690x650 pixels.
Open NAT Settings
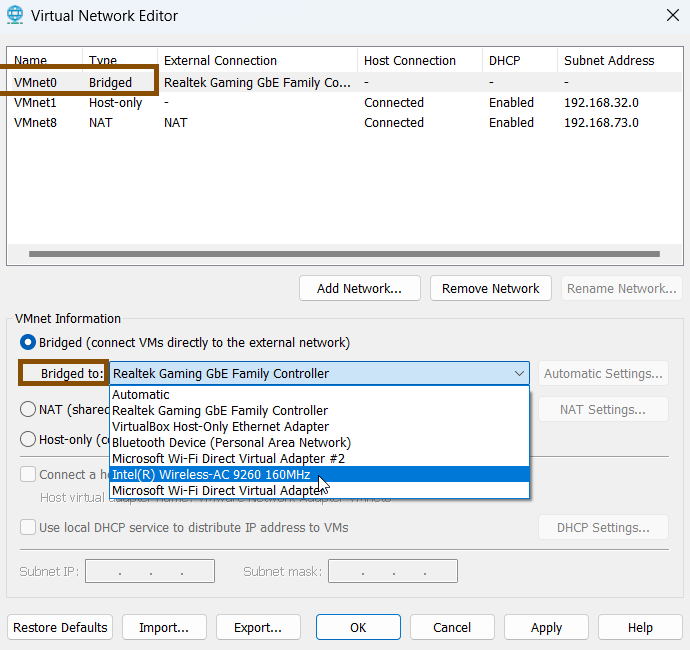coord(603,410)
